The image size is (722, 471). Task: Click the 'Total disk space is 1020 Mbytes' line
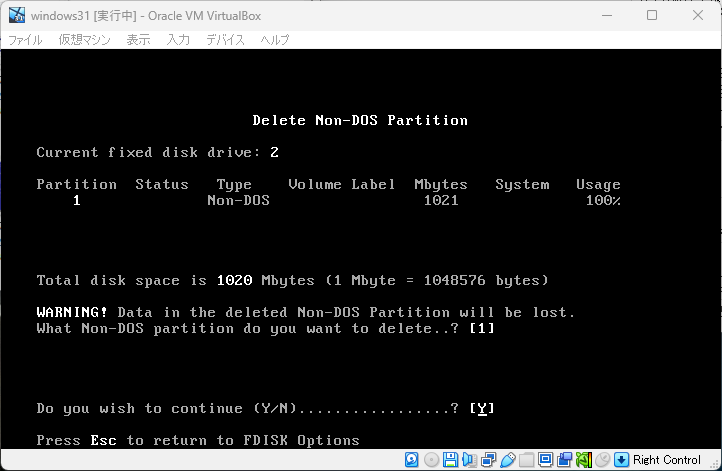tap(292, 280)
